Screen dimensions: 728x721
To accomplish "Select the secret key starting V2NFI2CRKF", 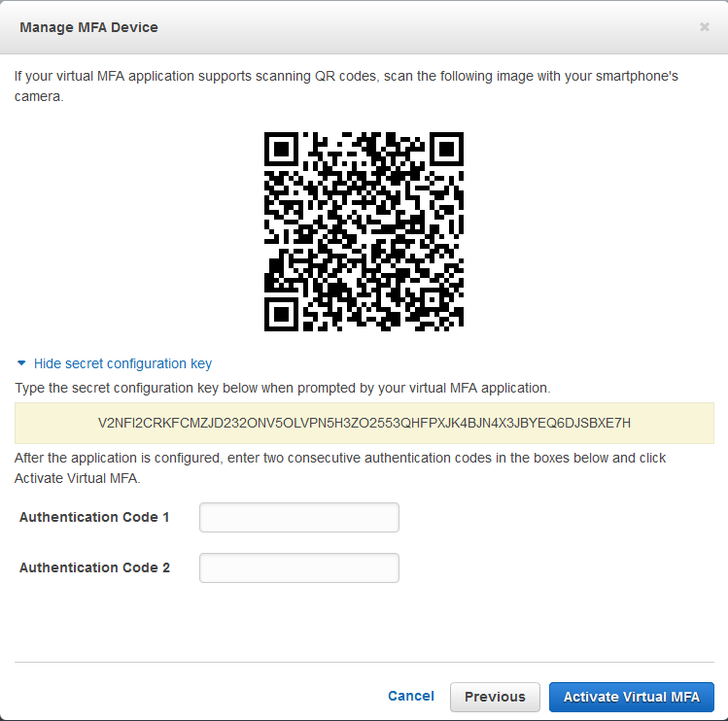I will (x=364, y=423).
